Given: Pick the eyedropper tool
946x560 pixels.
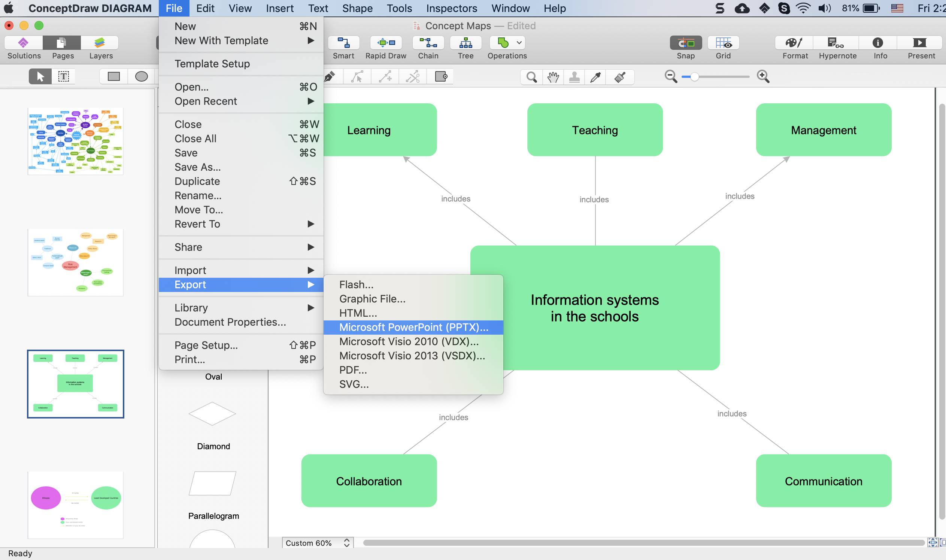Looking at the screenshot, I should [x=595, y=77].
